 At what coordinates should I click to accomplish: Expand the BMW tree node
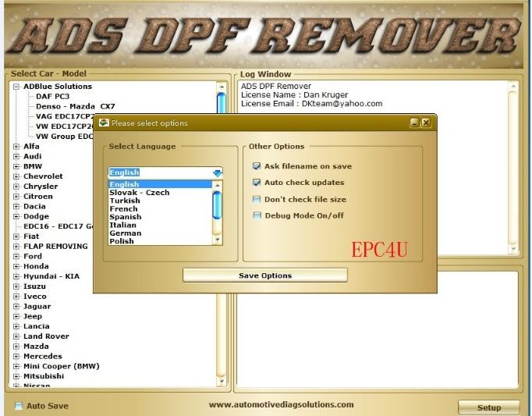coord(16,166)
